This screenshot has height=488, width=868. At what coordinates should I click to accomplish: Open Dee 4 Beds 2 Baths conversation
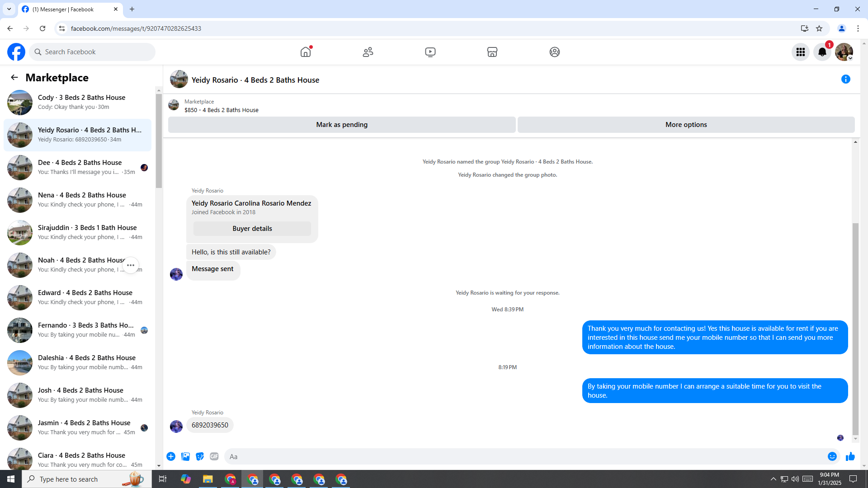(78, 168)
